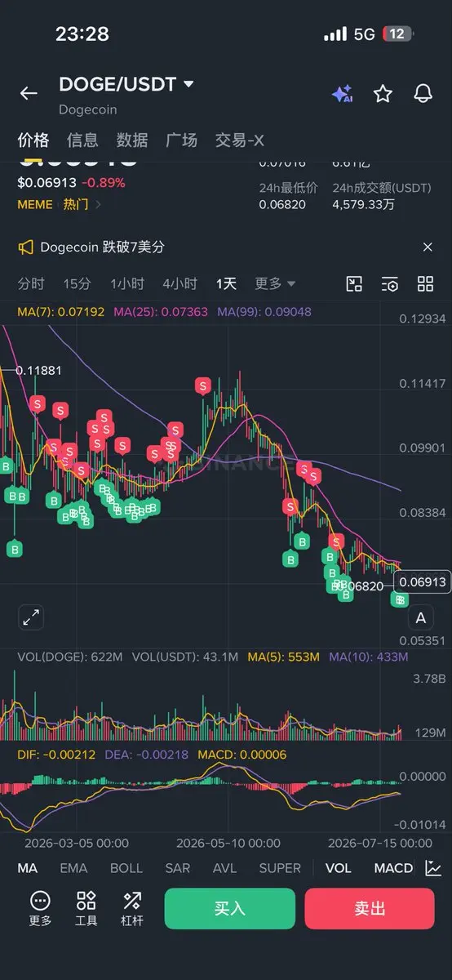This screenshot has width=452, height=980.
Task: Toggle the SAR indicator
Action: (x=178, y=868)
